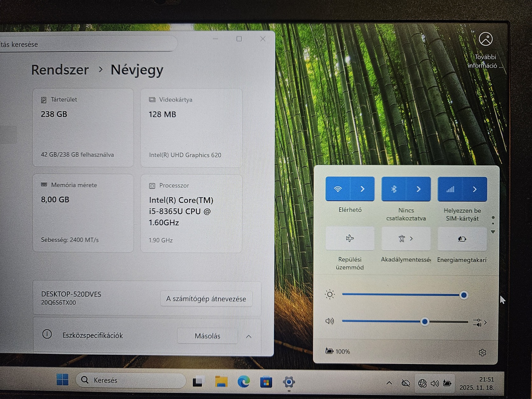Open Videokártya graphics card tile
The width and height of the screenshot is (532, 399).
point(191,128)
